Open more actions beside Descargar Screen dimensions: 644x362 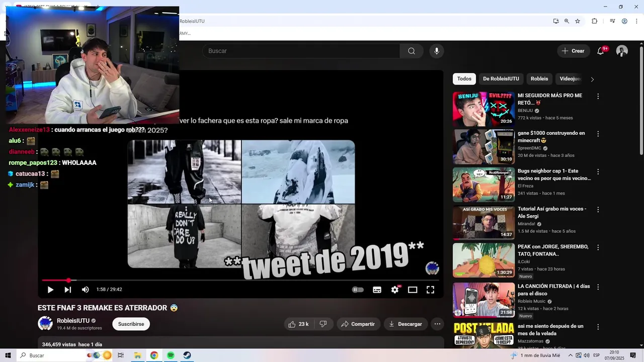pyautogui.click(x=438, y=324)
